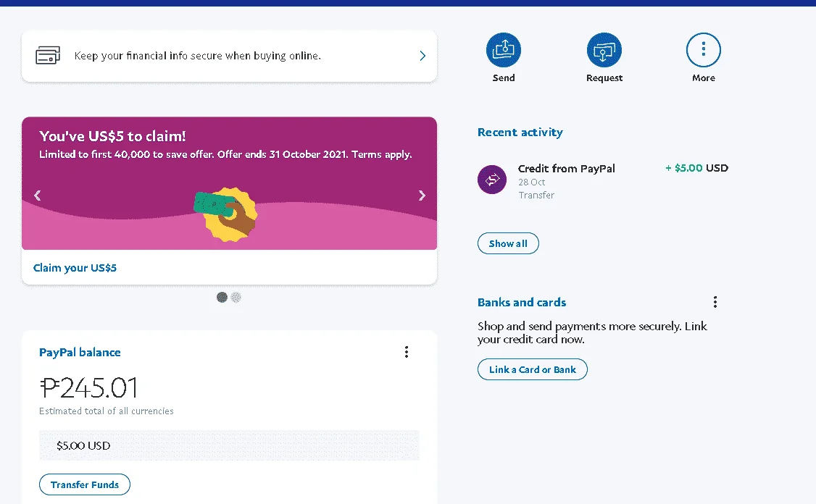
Task: Open the Claim your US$5 link
Action: point(75,268)
